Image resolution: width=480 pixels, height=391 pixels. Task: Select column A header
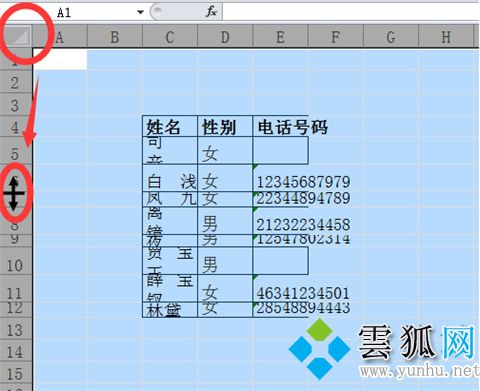(60, 37)
